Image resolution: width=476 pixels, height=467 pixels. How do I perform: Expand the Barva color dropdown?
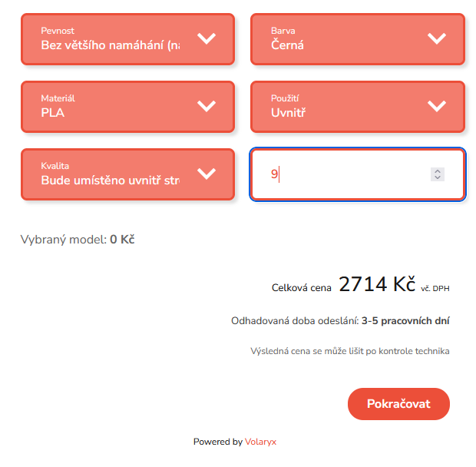coord(342,38)
